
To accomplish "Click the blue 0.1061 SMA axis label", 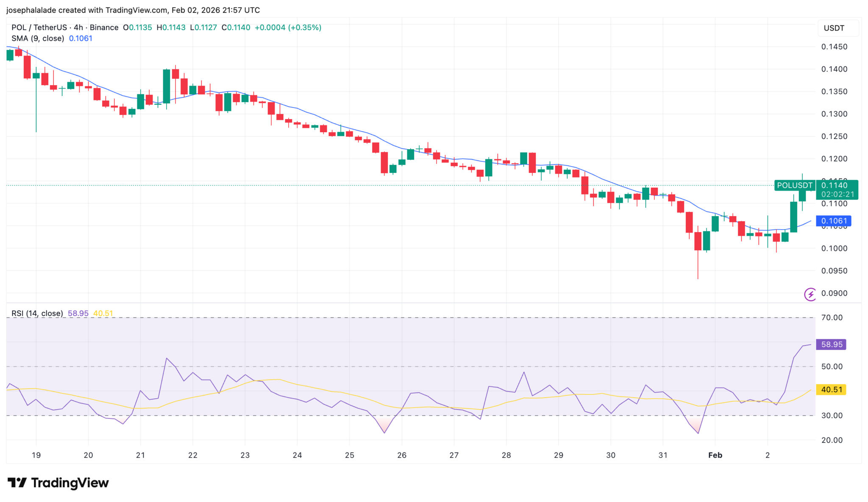I will pyautogui.click(x=833, y=221).
